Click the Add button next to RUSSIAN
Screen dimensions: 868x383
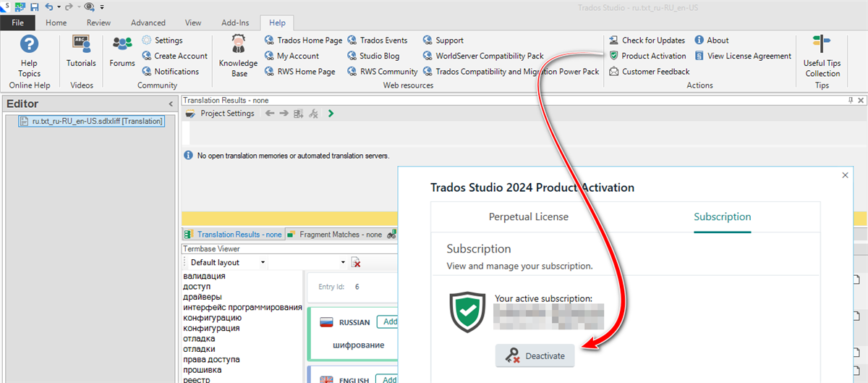click(388, 322)
